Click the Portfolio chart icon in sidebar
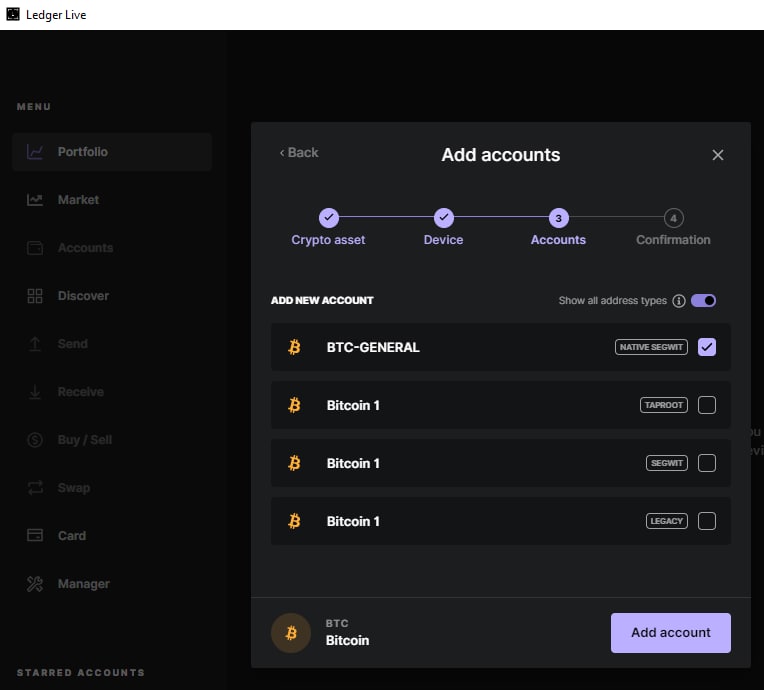Screen dimensions: 764x690 [35, 152]
